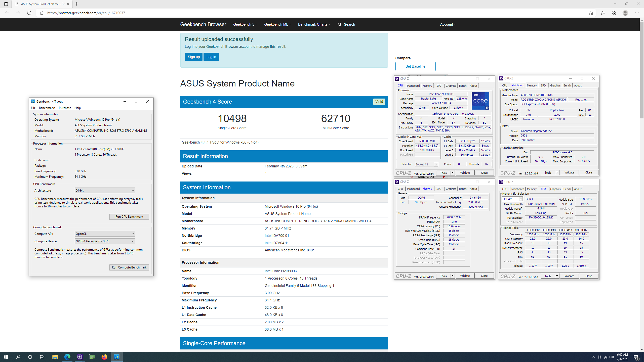The width and height of the screenshot is (644, 362).
Task: Expand the Benchmark Charts dropdown
Action: [x=314, y=24]
